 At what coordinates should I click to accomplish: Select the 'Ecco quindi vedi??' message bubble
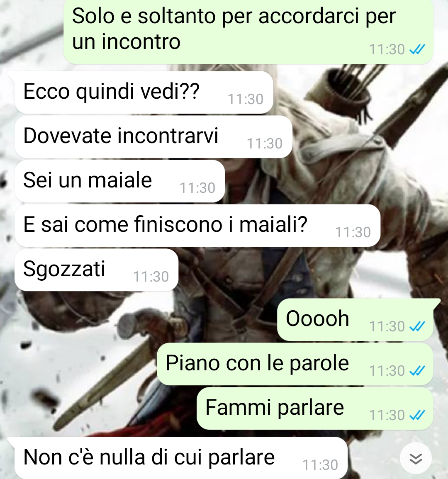(x=144, y=92)
